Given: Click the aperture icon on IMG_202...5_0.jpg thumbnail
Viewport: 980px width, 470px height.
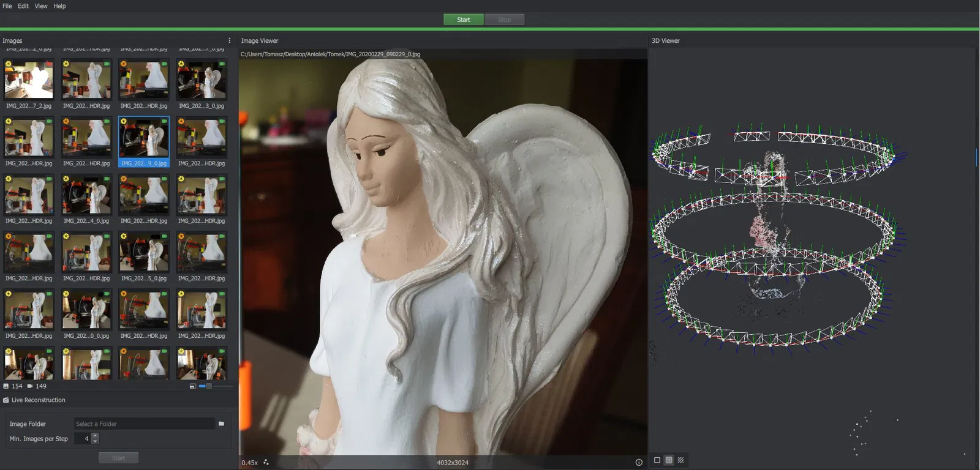Looking at the screenshot, I should [x=124, y=236].
